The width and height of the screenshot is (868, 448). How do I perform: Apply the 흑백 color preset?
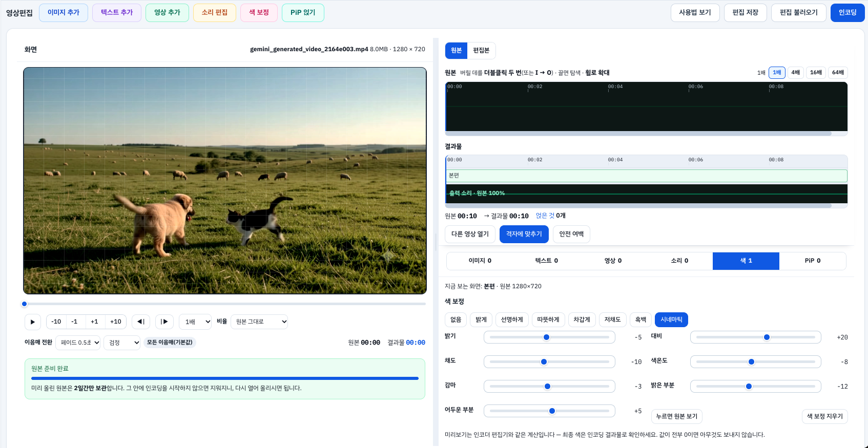point(640,319)
